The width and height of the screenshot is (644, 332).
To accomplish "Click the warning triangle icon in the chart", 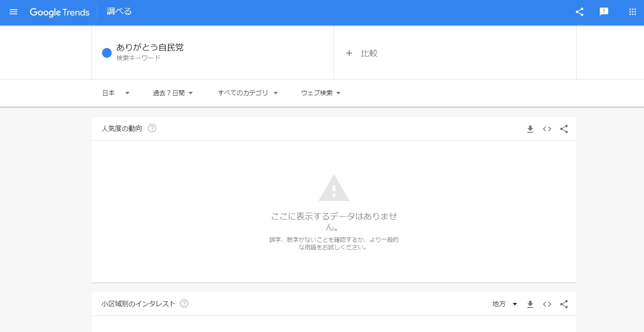I will click(334, 188).
